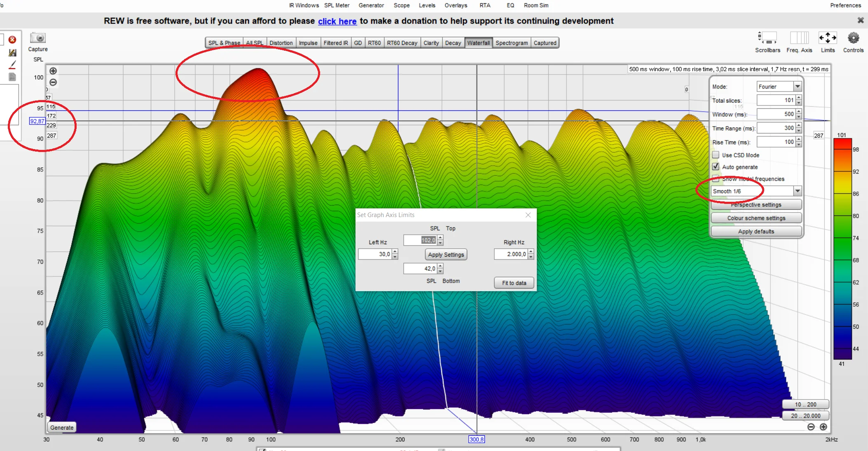Open Colour scheme settings

[756, 218]
